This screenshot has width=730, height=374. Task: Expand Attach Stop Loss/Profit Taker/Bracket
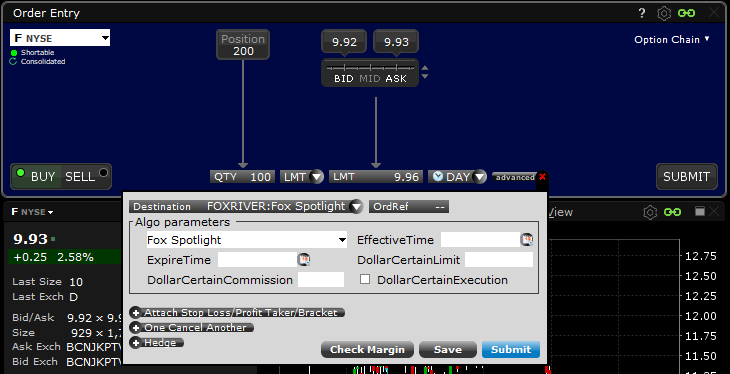[x=237, y=313]
